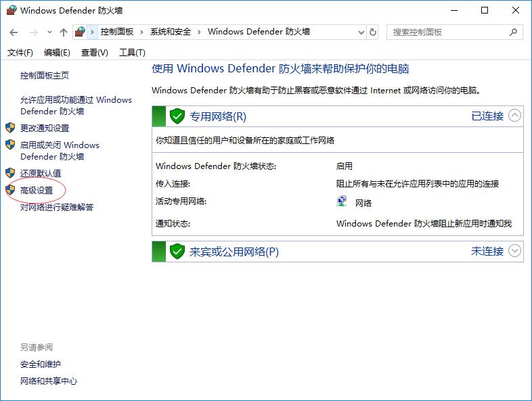
Task: Click 系统和安全 in the breadcrumb path
Action: click(171, 32)
